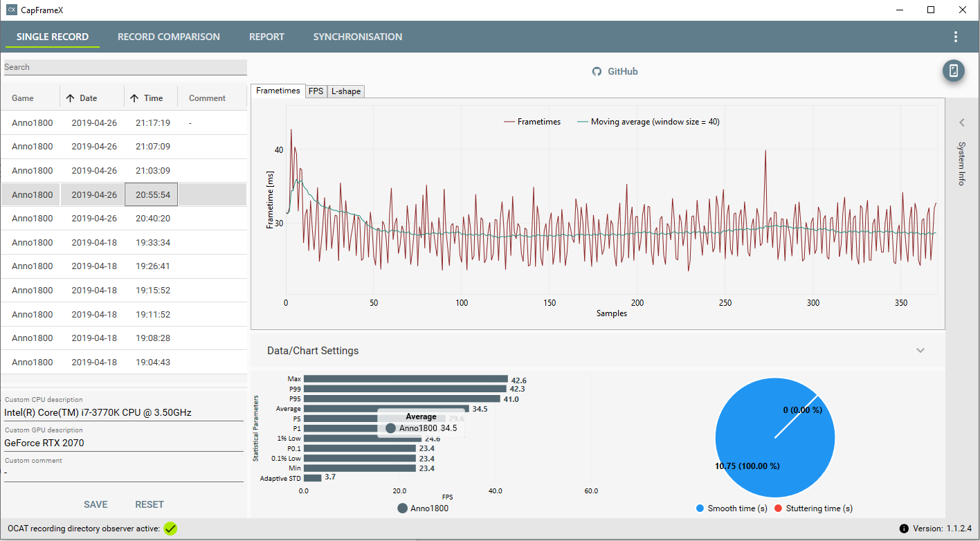Screen dimensions: 980x541
Task: Edit the Custom CPU description field
Action: [x=123, y=413]
